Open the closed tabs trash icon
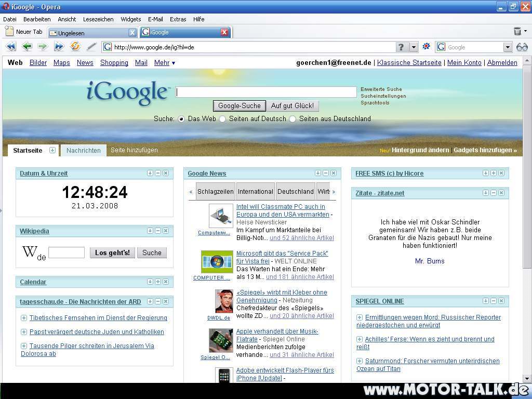Screen dimensions: 532x399 517,31
